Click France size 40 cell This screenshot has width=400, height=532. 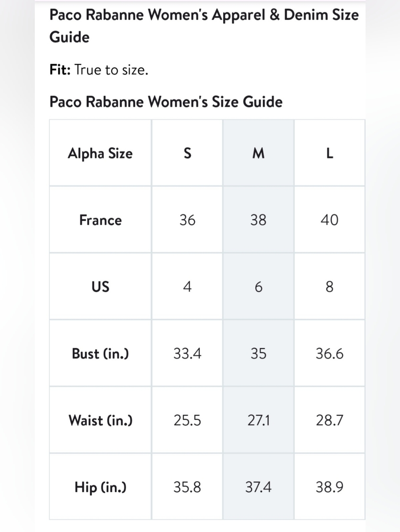pos(330,220)
